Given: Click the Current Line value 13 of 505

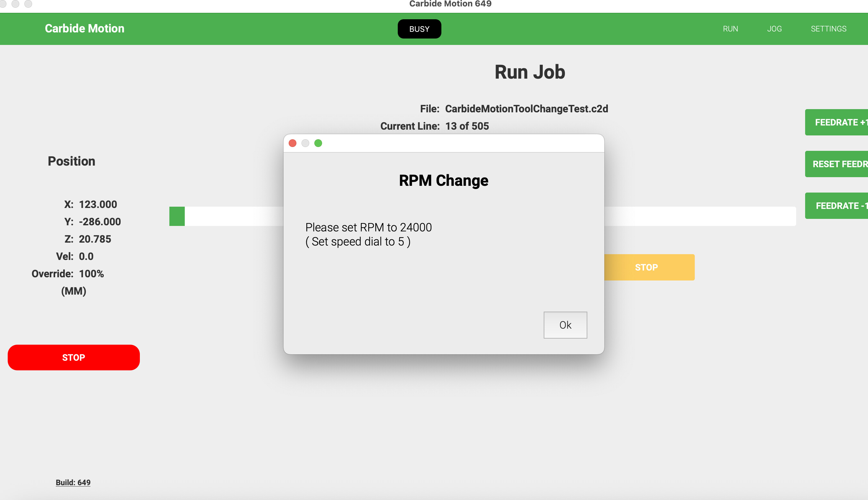Looking at the screenshot, I should [467, 126].
